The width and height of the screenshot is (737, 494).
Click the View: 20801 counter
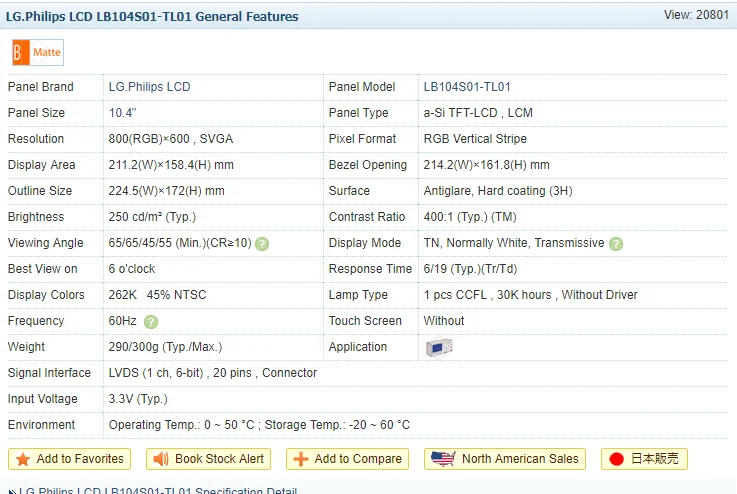pyautogui.click(x=696, y=15)
